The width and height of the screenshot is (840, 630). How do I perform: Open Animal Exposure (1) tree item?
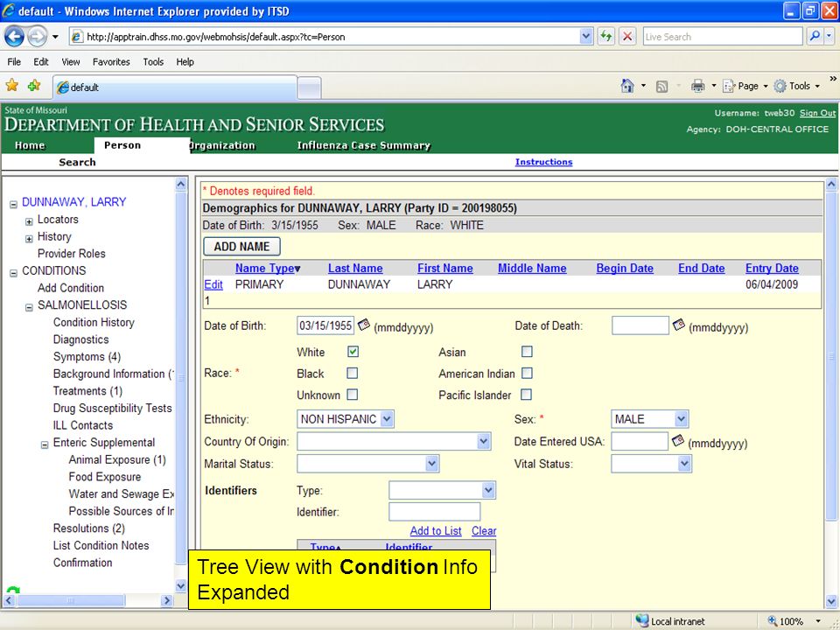pyautogui.click(x=117, y=459)
